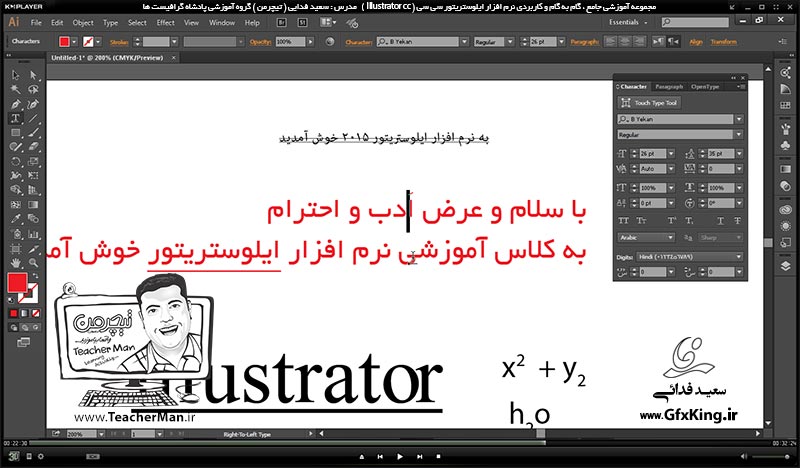Set fill mode to None below swatches
800x468 pixels.
(36, 313)
